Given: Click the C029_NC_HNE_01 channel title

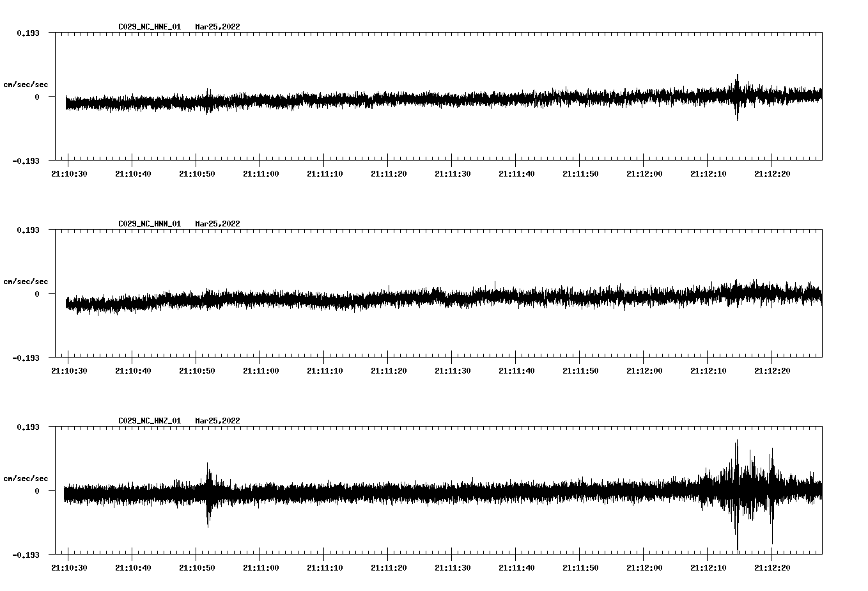Looking at the screenshot, I should tap(150, 27).
